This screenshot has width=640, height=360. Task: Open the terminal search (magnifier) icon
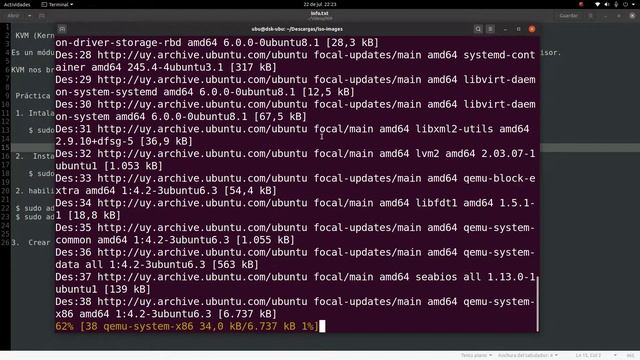(x=478, y=29)
